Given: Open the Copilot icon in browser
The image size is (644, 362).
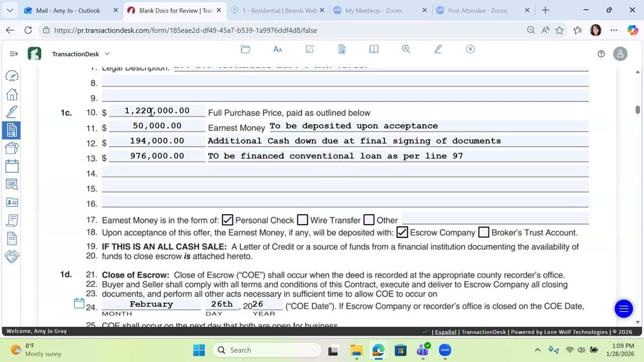Looking at the screenshot, I should coord(632,30).
